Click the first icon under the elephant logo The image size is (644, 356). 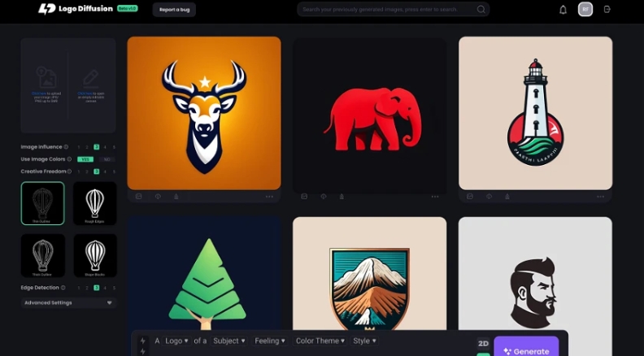304,197
